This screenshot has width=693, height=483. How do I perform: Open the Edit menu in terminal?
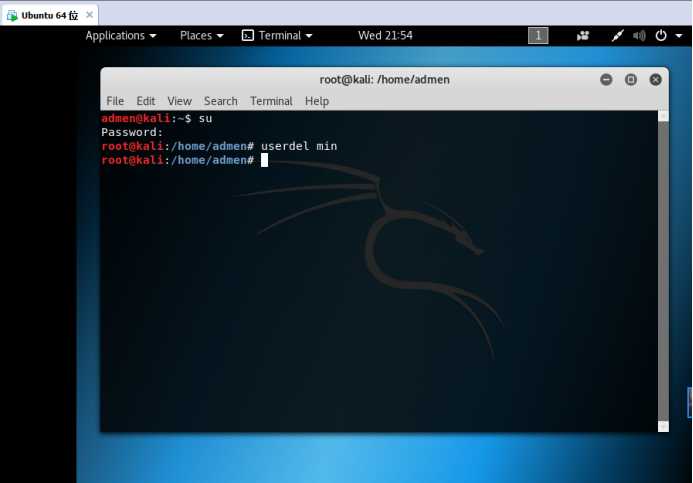coord(145,101)
